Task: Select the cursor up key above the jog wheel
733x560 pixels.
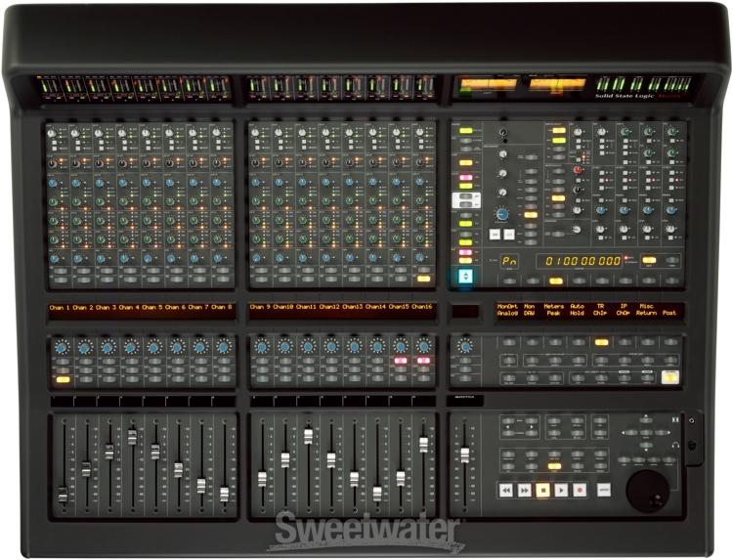Action: coord(646,419)
